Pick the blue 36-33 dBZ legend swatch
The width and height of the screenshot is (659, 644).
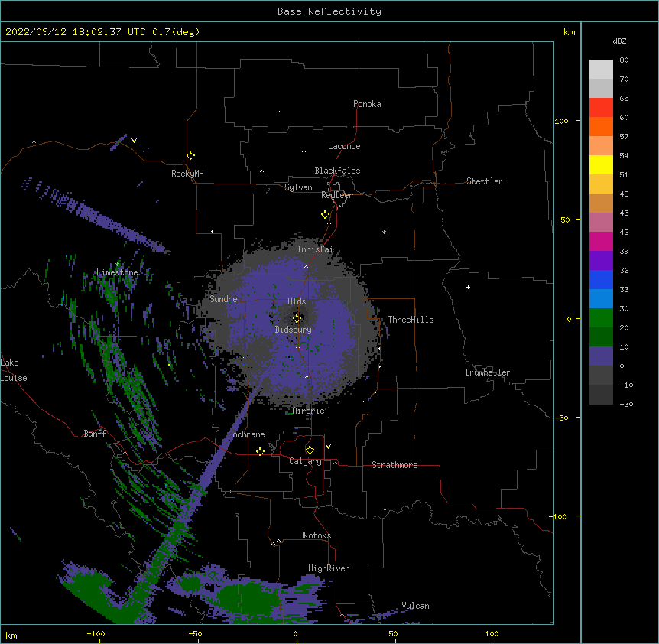click(x=601, y=279)
